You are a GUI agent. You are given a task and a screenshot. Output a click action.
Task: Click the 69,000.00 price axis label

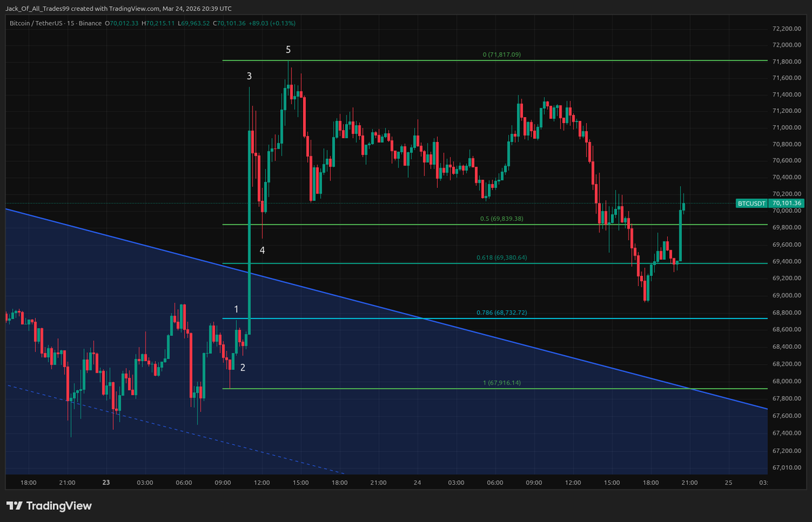pos(786,295)
